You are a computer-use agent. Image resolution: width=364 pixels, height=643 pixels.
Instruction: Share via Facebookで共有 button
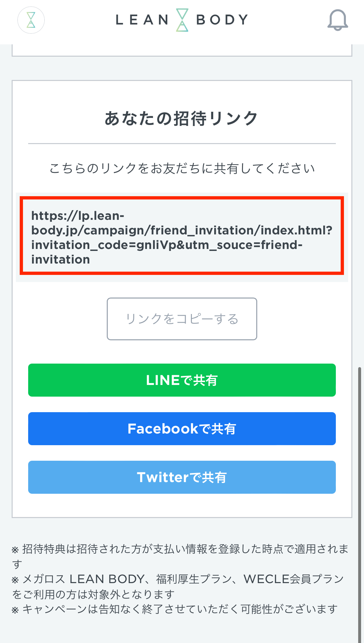(x=182, y=429)
